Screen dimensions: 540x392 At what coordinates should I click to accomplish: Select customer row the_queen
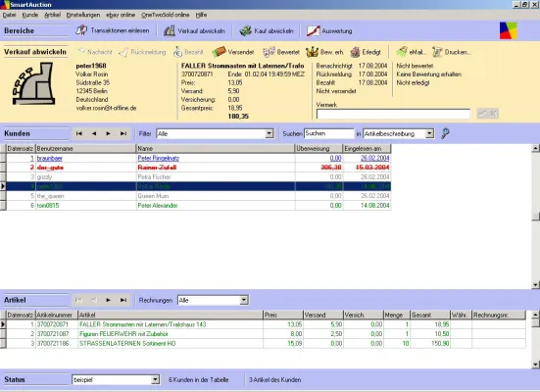pos(198,196)
